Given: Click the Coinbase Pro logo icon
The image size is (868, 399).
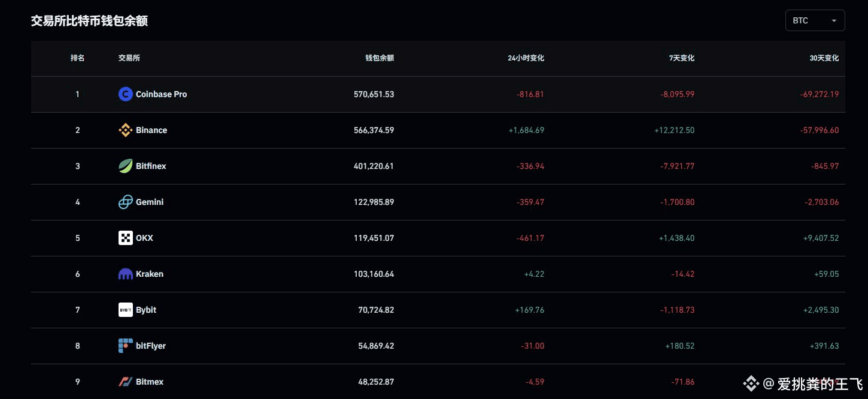Looking at the screenshot, I should click(x=125, y=94).
